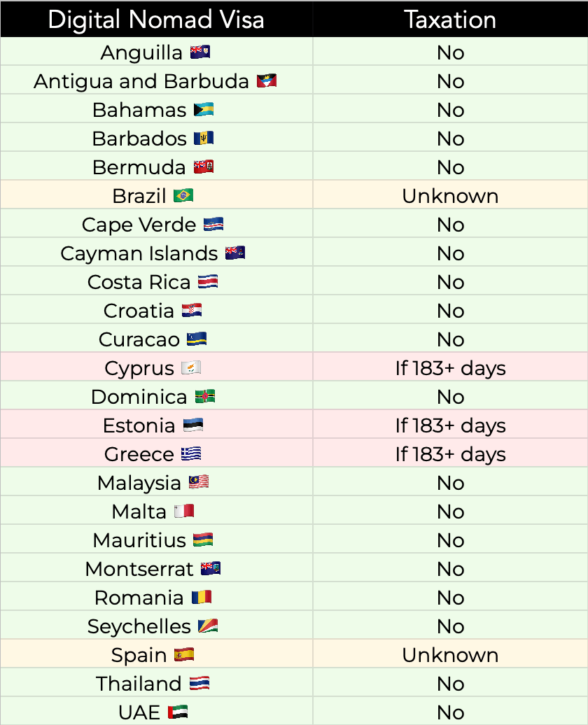Click the UAE flag icon
The image size is (588, 725).
(178, 712)
